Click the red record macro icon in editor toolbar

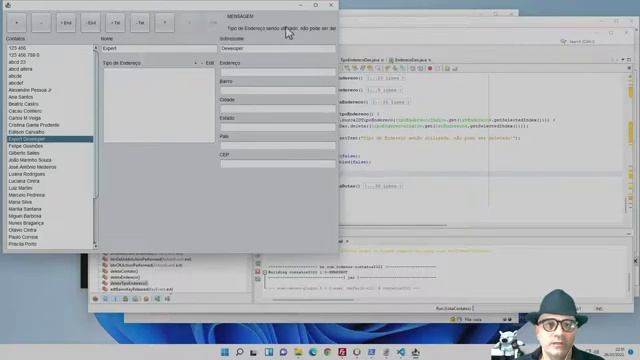(x=430, y=69)
